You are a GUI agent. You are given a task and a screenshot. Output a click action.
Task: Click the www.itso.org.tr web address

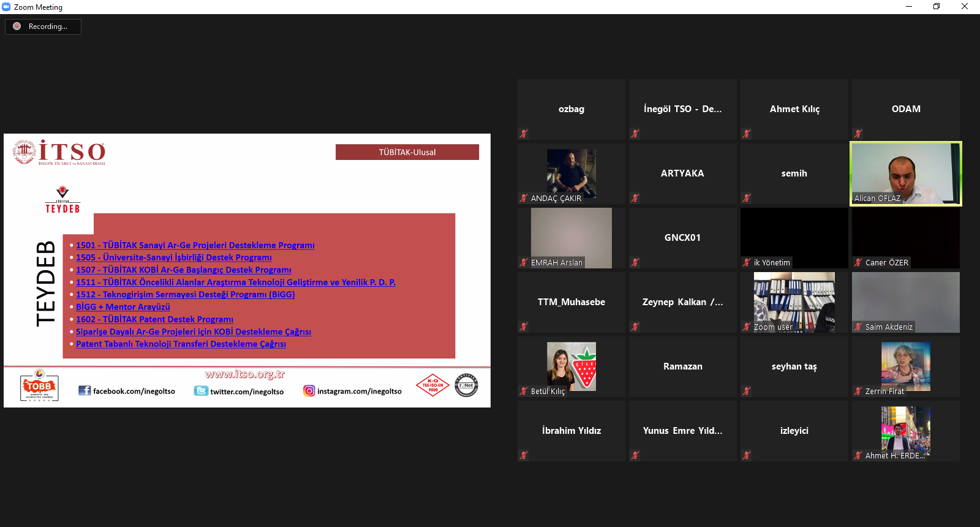pyautogui.click(x=245, y=374)
